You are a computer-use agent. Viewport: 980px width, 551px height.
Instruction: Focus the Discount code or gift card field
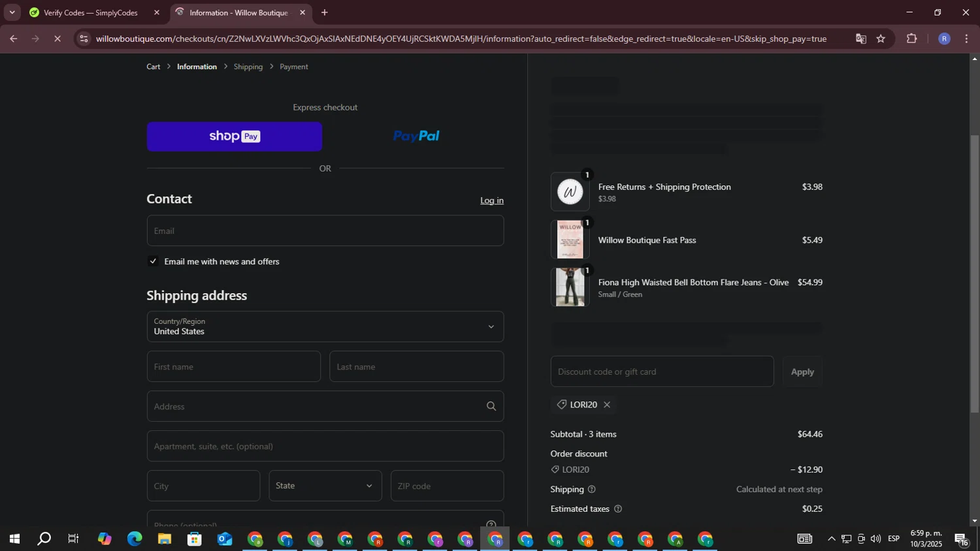pos(662,371)
